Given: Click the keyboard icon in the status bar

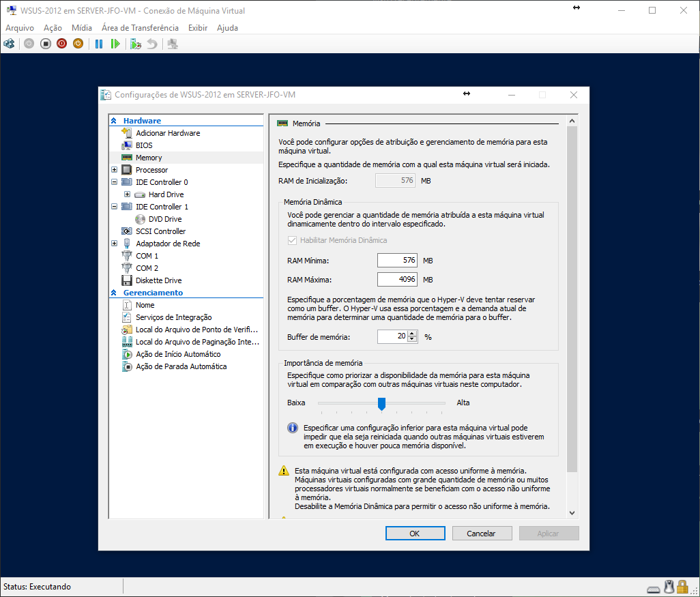Looking at the screenshot, I should (653, 589).
